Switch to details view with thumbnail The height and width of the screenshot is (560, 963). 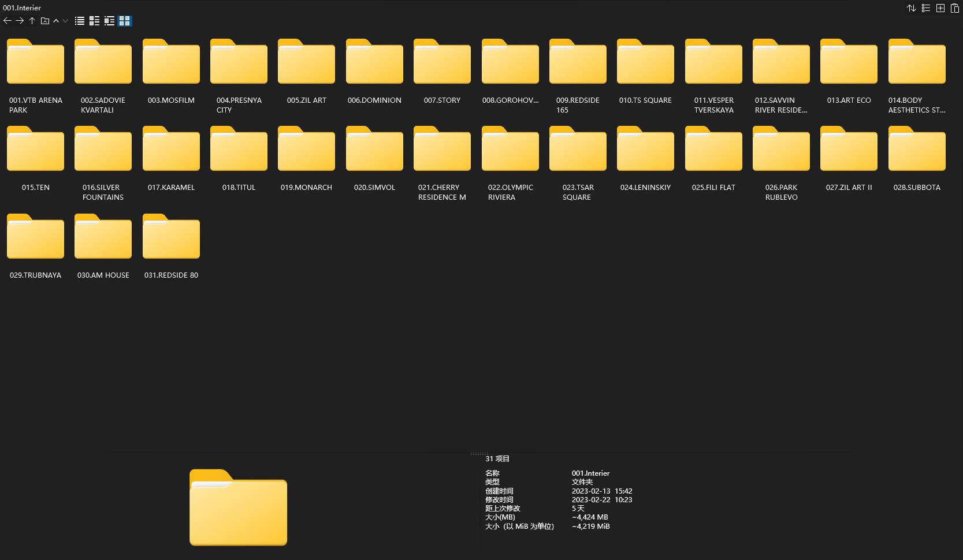(109, 21)
